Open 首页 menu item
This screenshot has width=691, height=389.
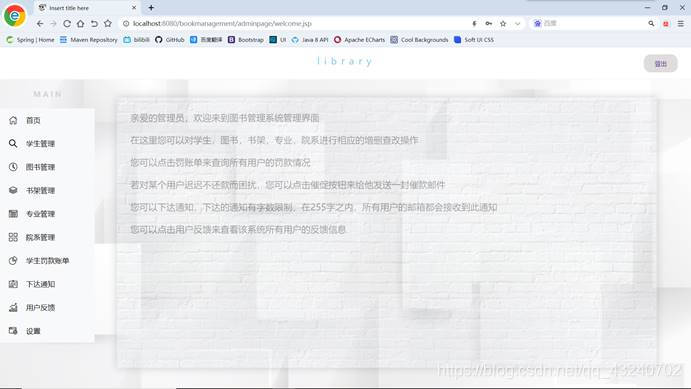tap(47, 120)
